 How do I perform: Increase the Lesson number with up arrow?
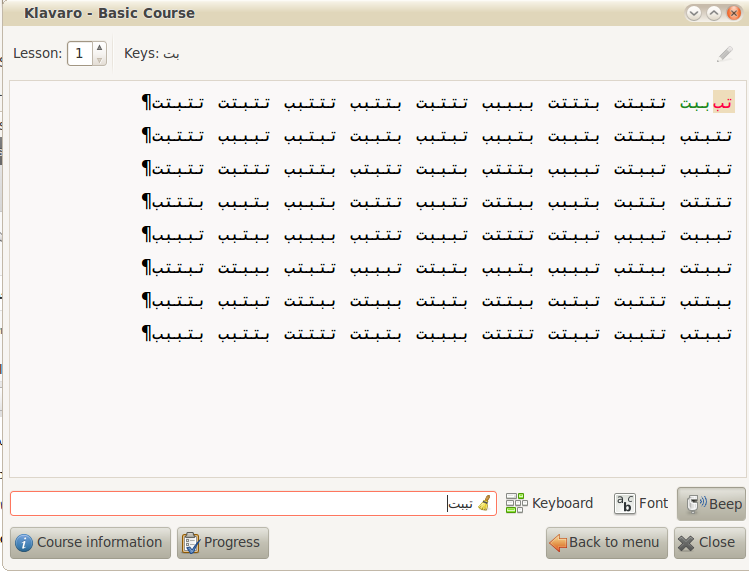point(98,47)
